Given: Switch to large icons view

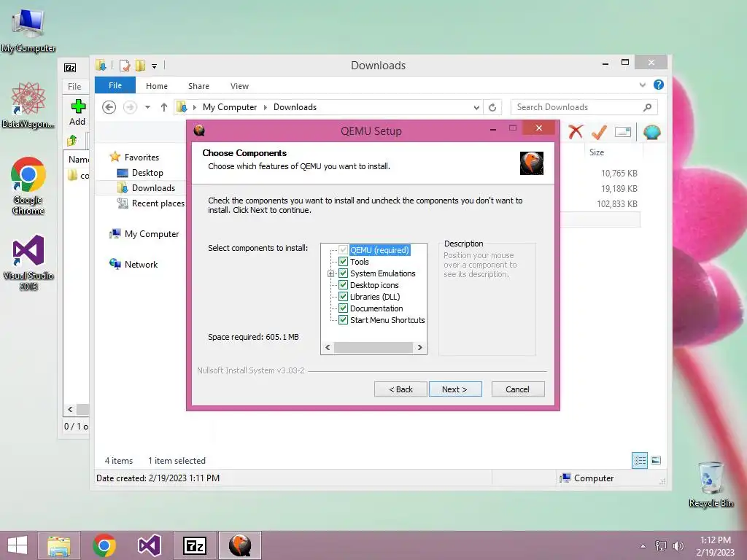Looking at the screenshot, I should click(656, 461).
